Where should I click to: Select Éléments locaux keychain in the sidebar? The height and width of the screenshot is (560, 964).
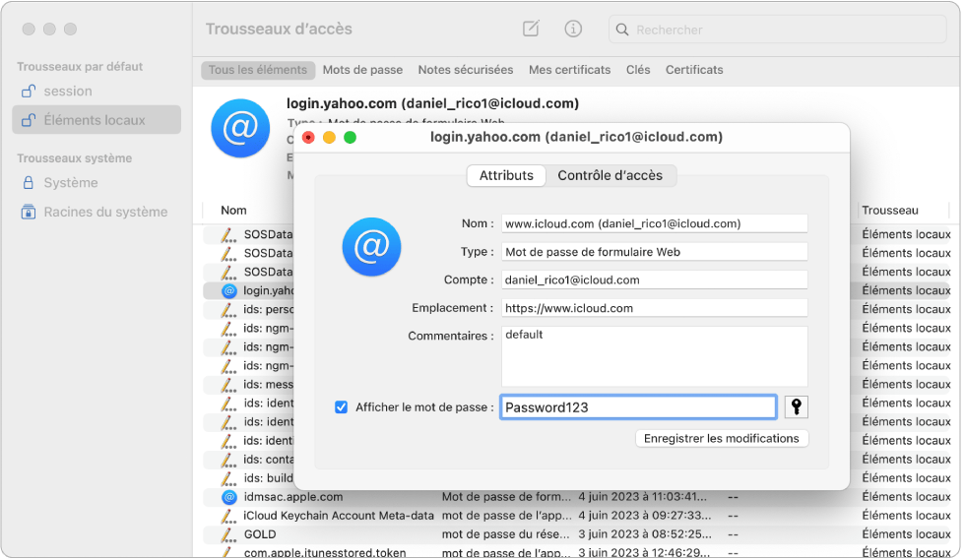click(95, 120)
